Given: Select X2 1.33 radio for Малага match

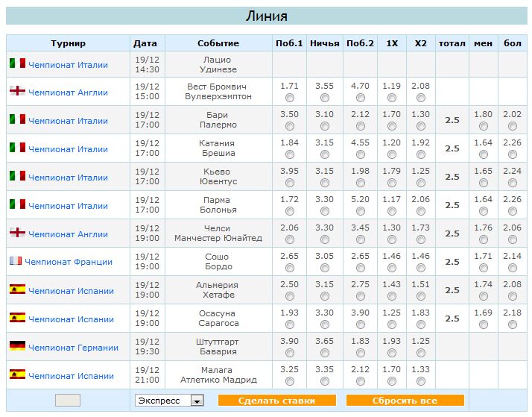Looking at the screenshot, I should (421, 382).
